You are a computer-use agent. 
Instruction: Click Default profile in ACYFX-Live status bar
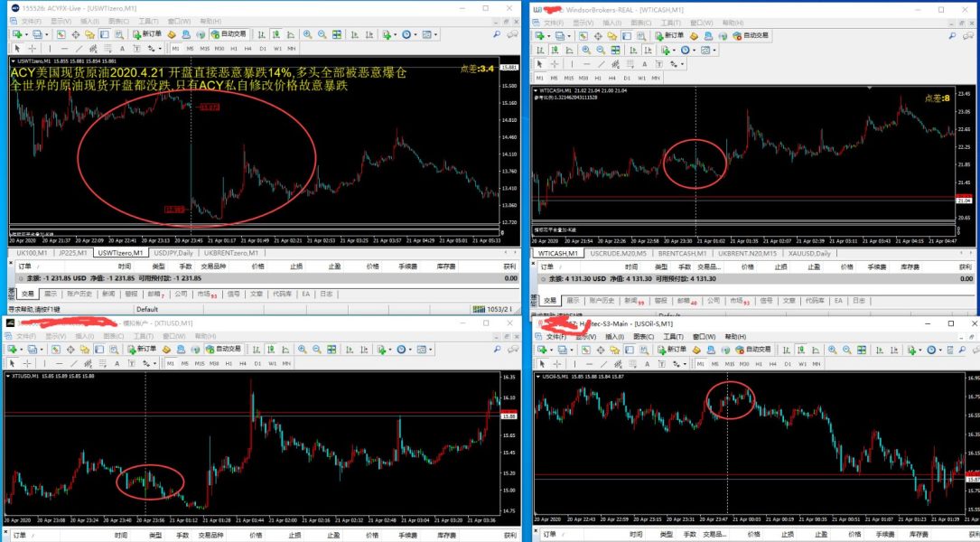tap(147, 309)
